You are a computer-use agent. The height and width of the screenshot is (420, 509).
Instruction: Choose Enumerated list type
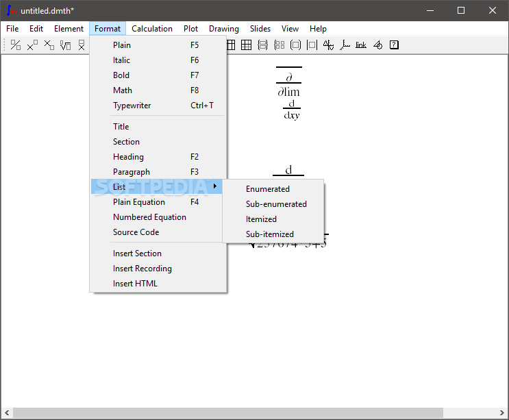pyautogui.click(x=273, y=189)
